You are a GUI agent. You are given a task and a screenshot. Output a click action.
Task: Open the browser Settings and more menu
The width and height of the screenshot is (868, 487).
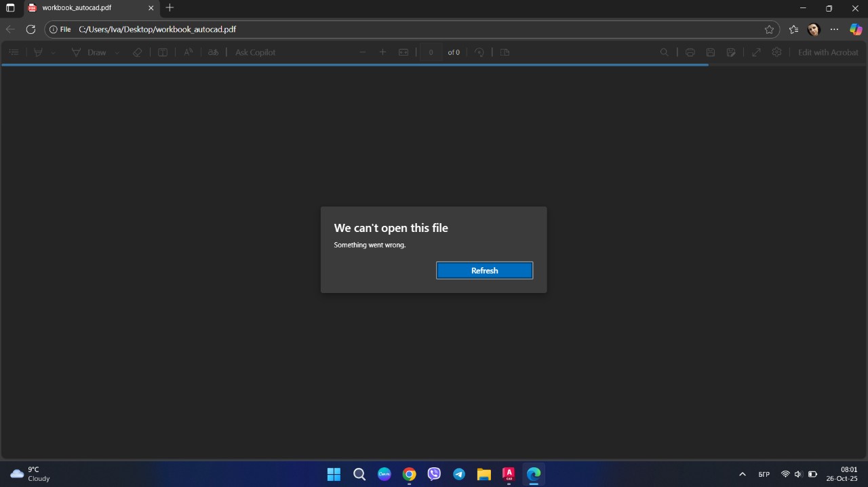(x=835, y=29)
